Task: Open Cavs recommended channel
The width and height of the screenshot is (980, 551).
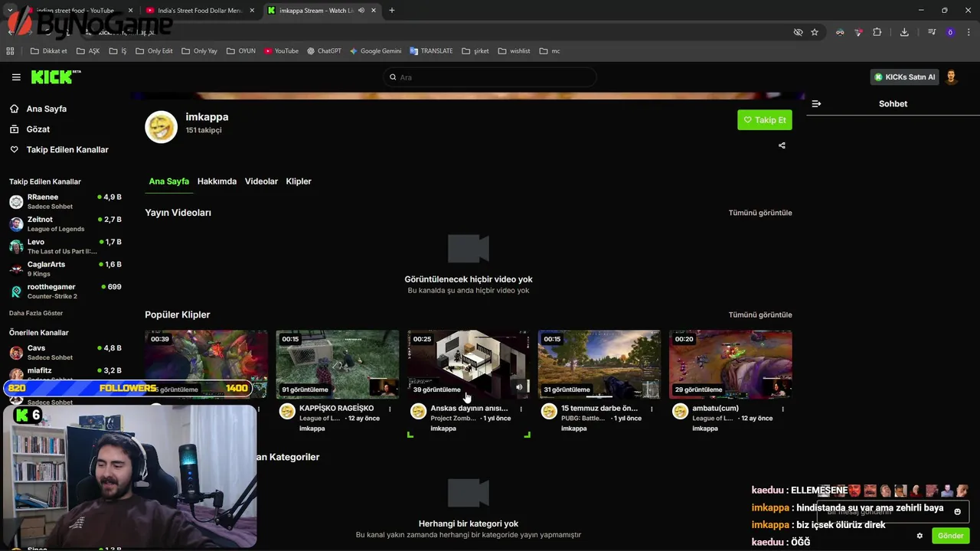Action: click(x=66, y=352)
